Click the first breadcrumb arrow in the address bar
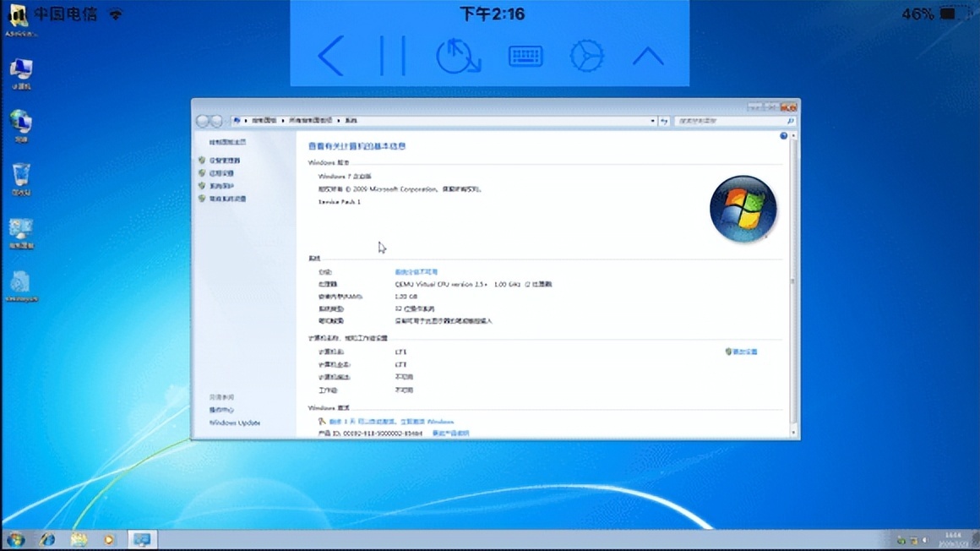Screen dimensions: 980x551 246,121
